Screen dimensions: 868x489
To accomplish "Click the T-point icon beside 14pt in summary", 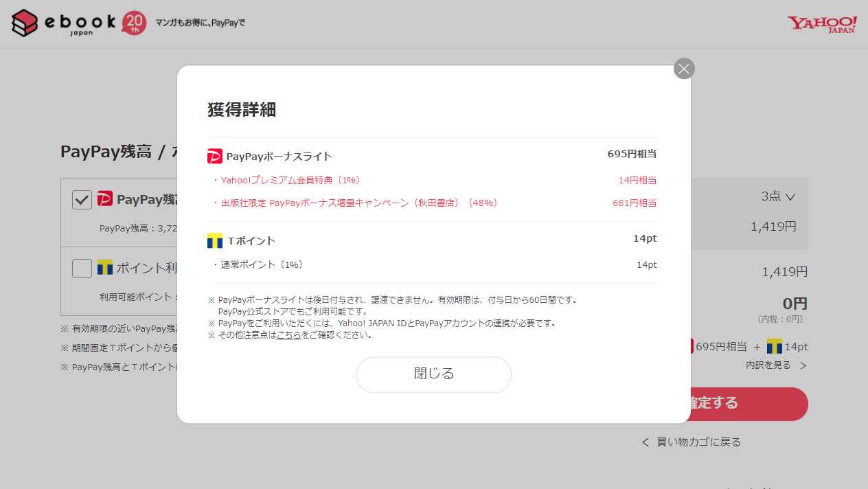I will pos(775,346).
